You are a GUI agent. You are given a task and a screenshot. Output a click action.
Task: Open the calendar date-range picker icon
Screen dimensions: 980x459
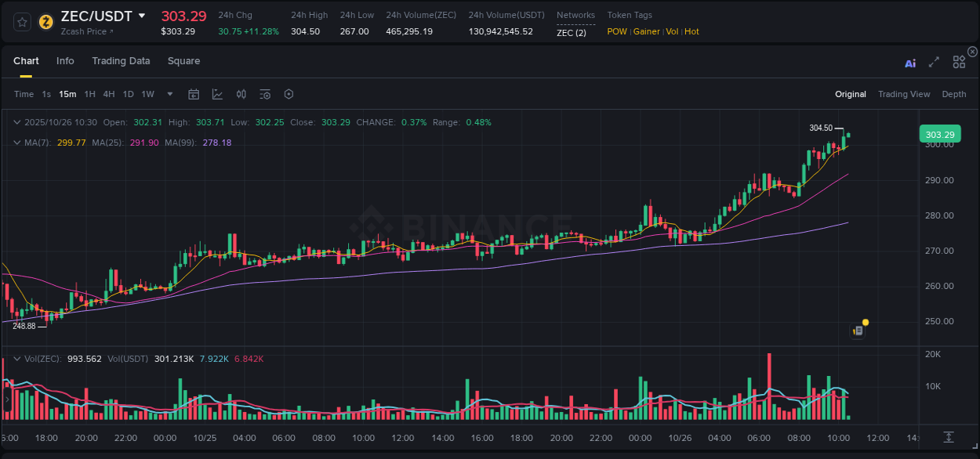tap(194, 94)
